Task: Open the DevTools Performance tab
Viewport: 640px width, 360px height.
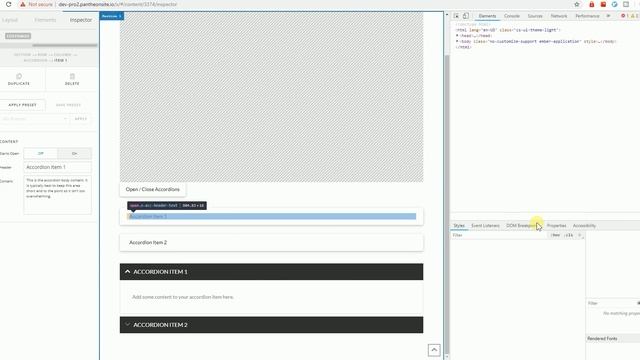Action: (x=587, y=16)
